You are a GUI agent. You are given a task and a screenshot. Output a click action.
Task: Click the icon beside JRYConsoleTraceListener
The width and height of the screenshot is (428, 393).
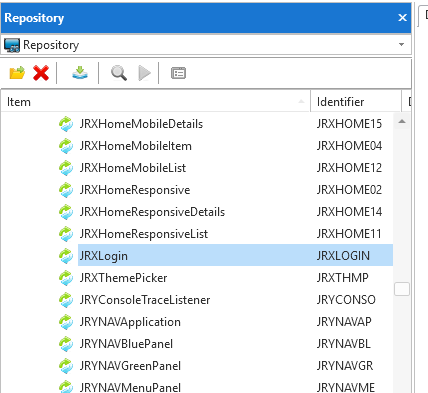pyautogui.click(x=66, y=300)
